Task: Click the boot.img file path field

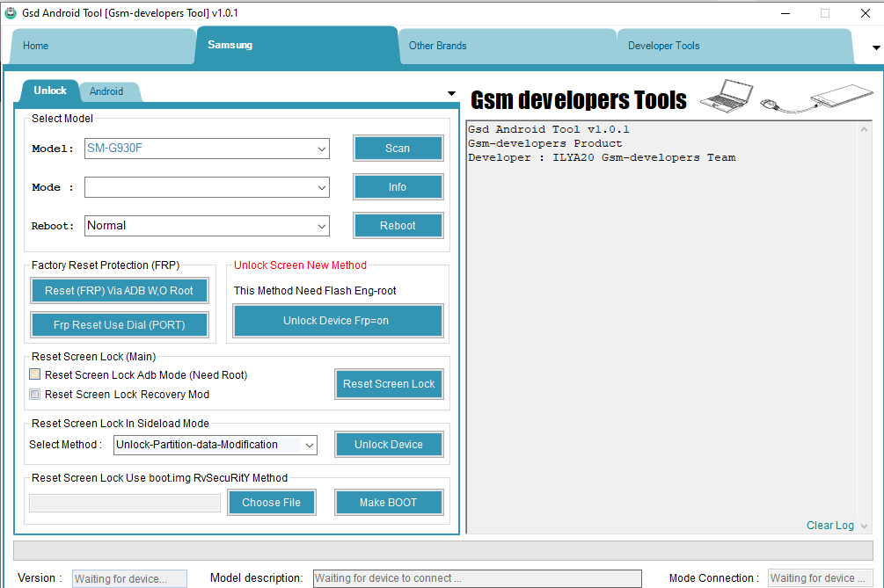Action: (x=125, y=503)
